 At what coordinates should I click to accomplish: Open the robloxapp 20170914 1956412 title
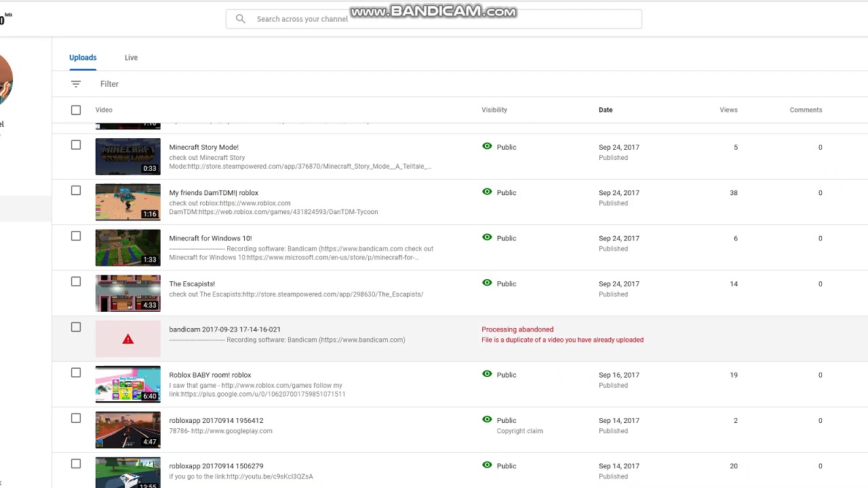(216, 420)
